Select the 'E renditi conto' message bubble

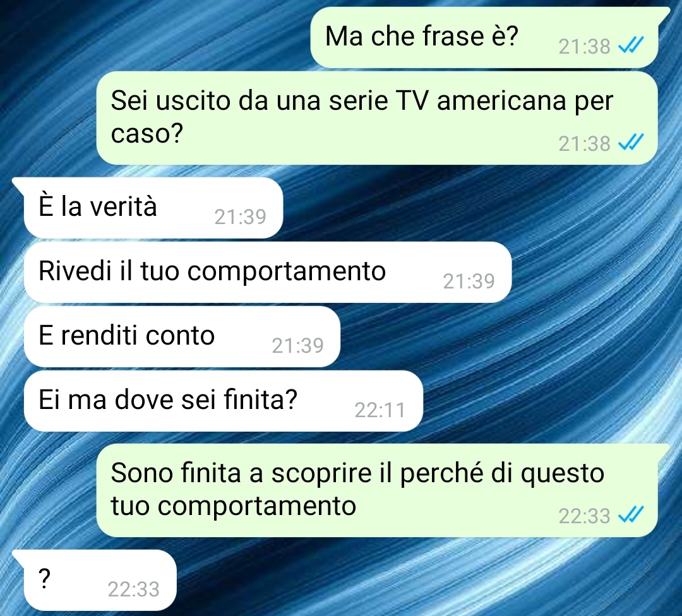[182, 337]
